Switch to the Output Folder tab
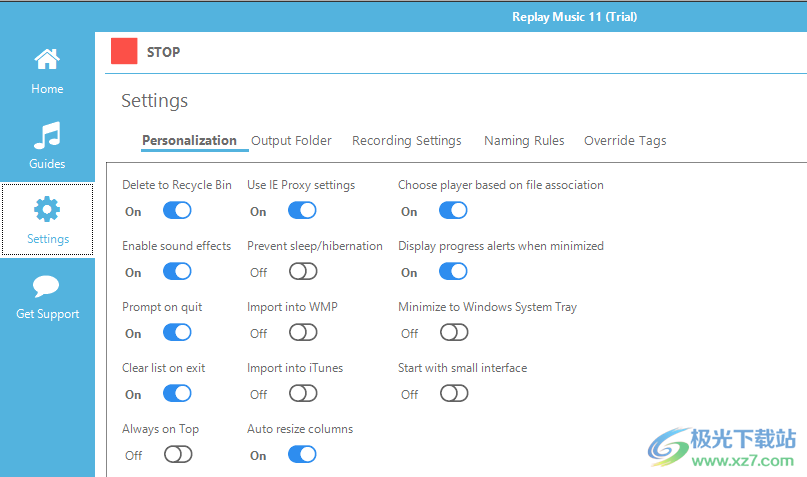 coord(291,141)
